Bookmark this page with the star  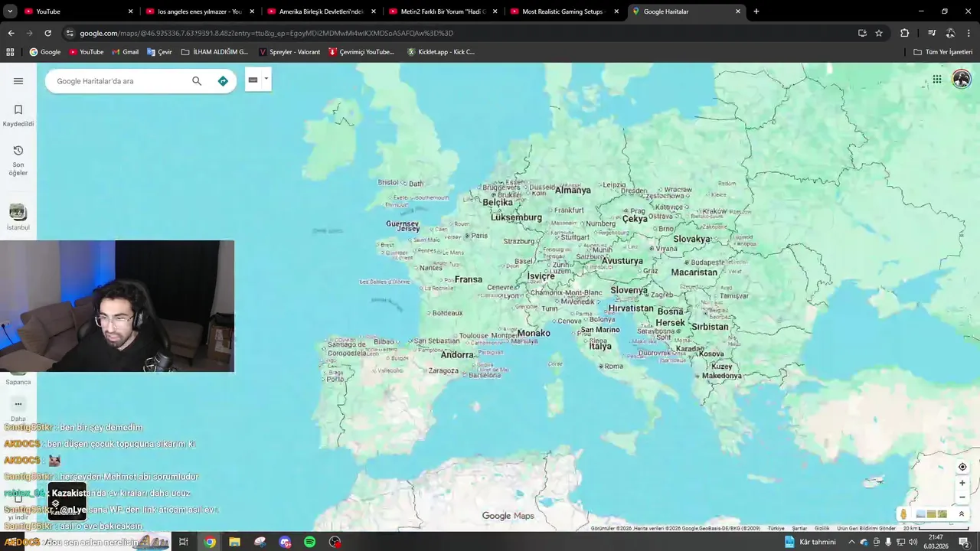point(879,33)
